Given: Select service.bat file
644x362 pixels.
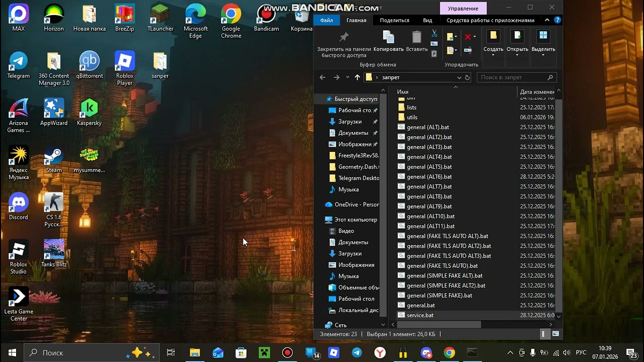Looking at the screenshot, I should (420, 315).
